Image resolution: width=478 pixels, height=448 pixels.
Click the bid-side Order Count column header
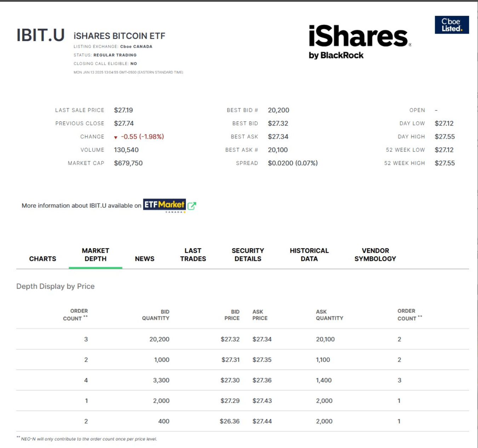[x=75, y=315]
